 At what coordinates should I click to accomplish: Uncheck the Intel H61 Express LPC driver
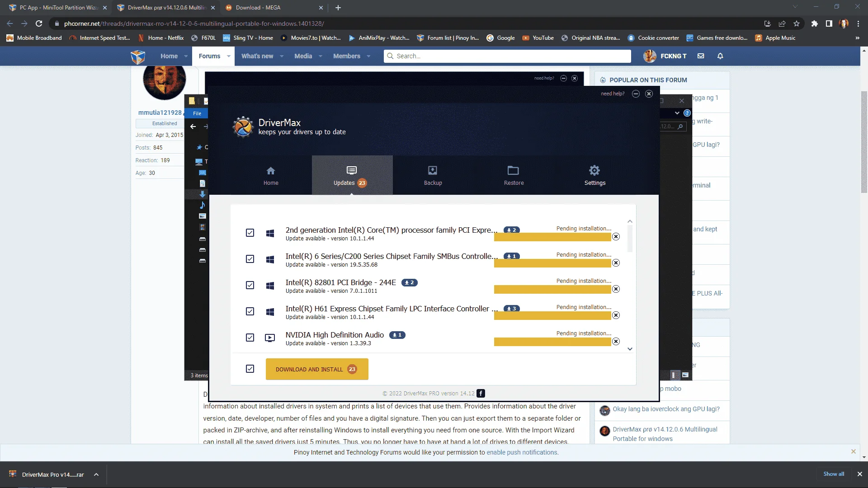(x=250, y=311)
